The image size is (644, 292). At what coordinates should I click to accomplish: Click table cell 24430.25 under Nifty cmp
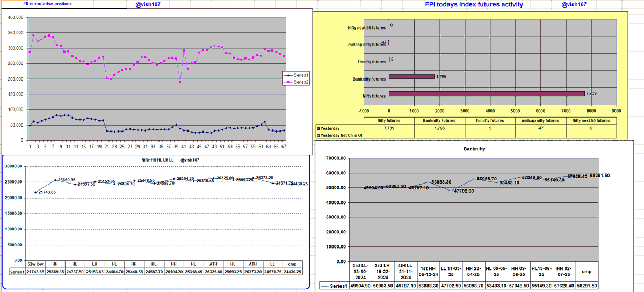pyautogui.click(x=292, y=272)
